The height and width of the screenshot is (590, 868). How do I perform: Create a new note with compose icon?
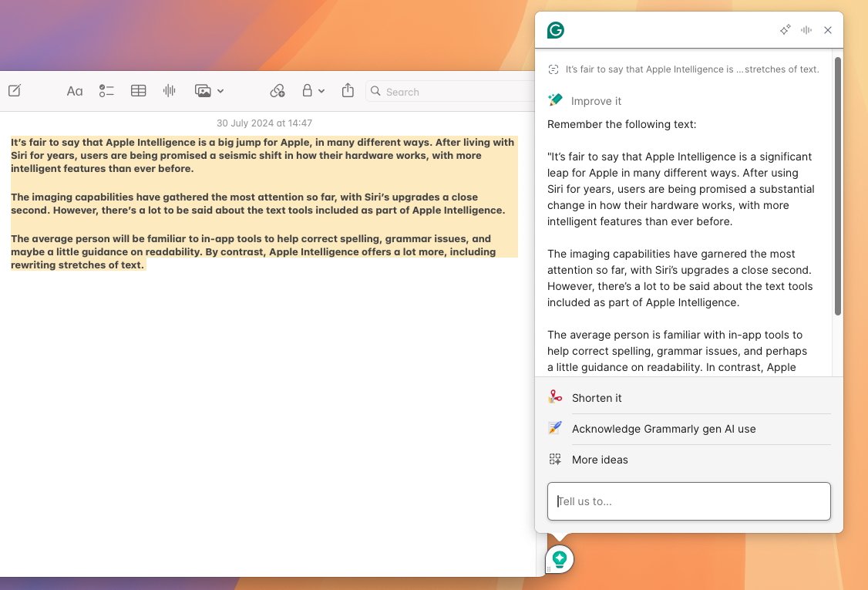click(x=15, y=90)
